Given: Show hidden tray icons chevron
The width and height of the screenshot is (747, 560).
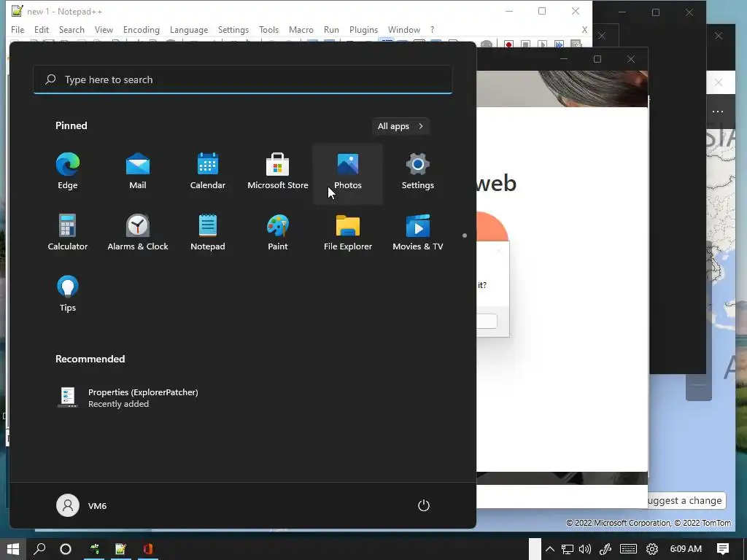Looking at the screenshot, I should pos(550,549).
